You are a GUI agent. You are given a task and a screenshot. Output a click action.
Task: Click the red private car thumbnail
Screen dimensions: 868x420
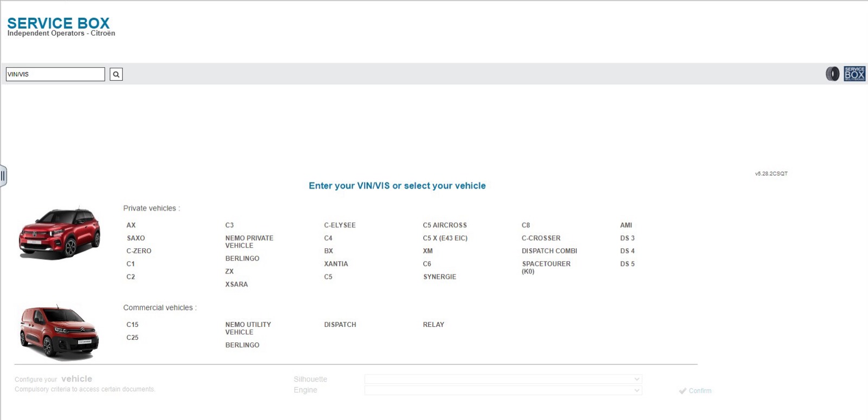[60, 233]
